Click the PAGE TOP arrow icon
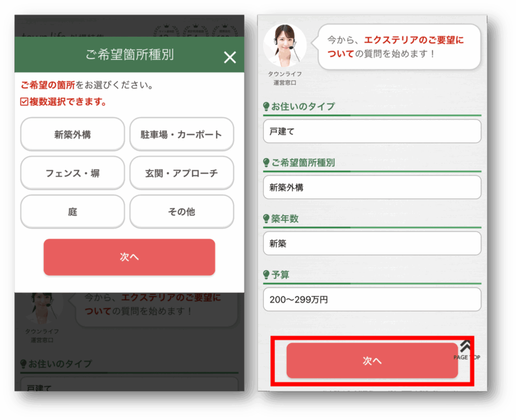This screenshot has height=420, width=516. [465, 345]
